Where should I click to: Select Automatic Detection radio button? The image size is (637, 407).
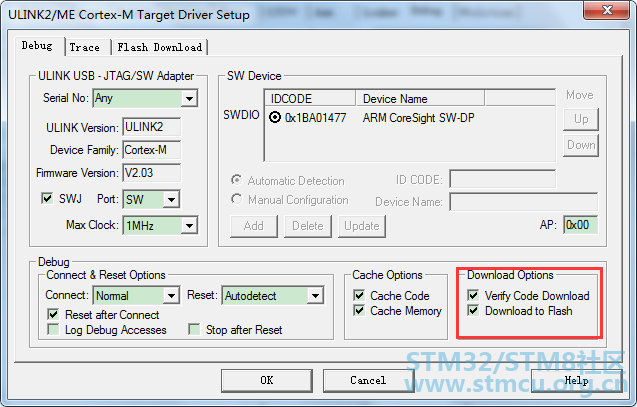pos(236,180)
